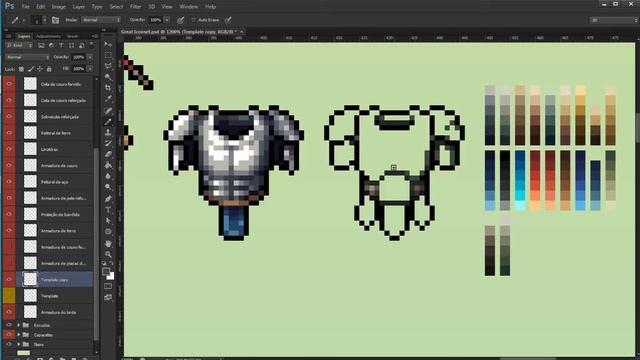
Task: Open the tool preset picker arrow
Action: [x=24, y=20]
